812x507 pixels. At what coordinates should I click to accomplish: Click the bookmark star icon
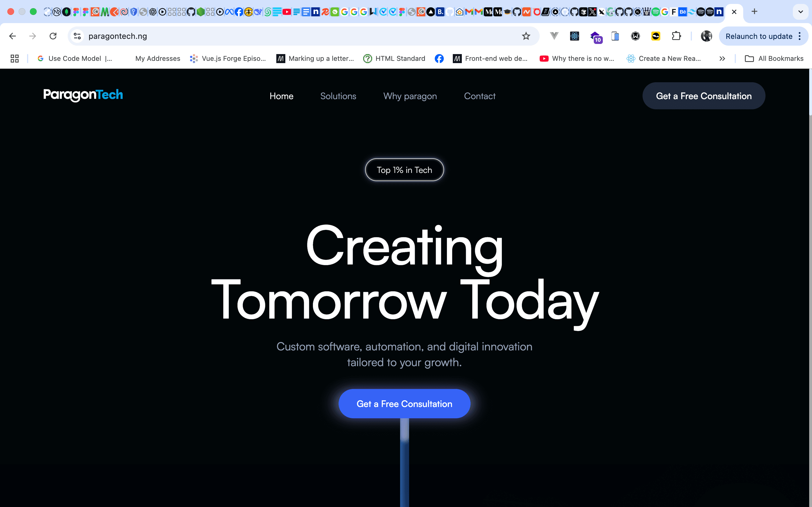526,36
